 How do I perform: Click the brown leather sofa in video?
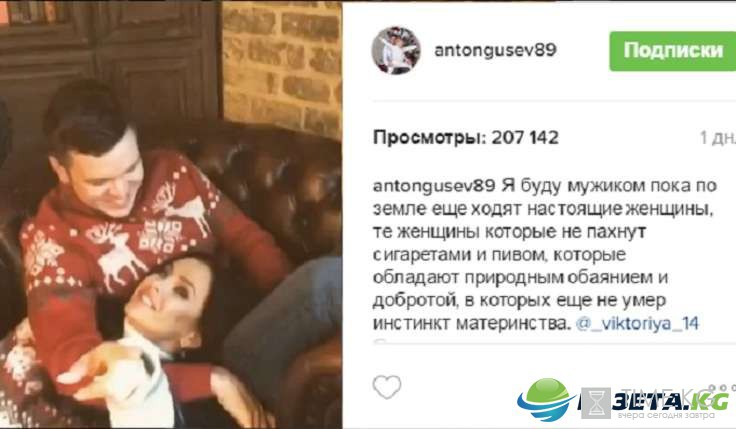[282, 197]
